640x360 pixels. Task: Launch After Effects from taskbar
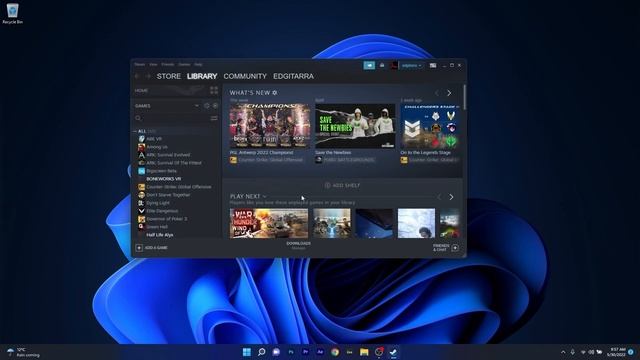coord(320,352)
